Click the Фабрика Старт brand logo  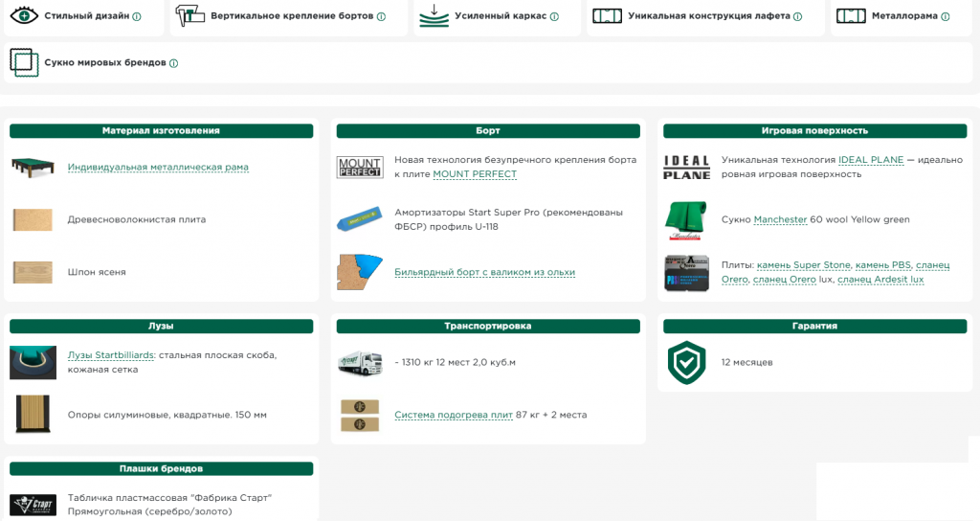33,504
